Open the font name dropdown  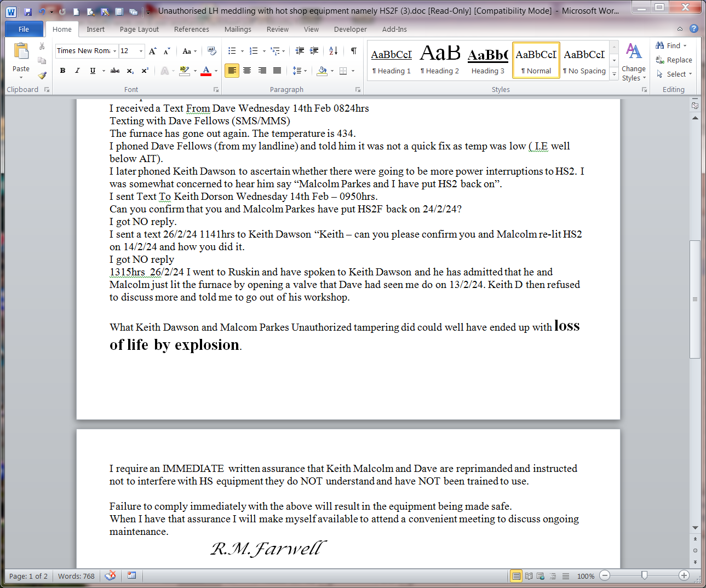click(114, 51)
